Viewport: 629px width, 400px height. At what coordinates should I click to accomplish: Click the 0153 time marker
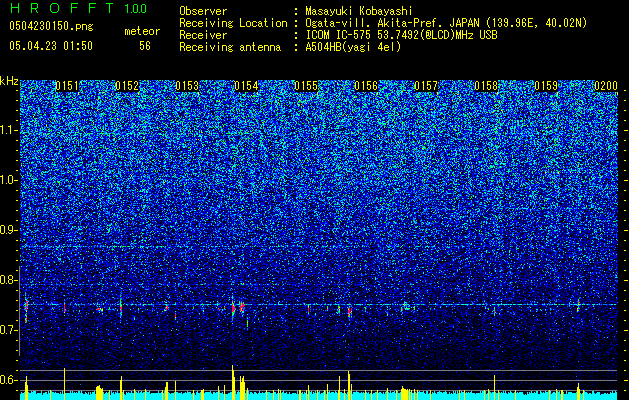[187, 86]
